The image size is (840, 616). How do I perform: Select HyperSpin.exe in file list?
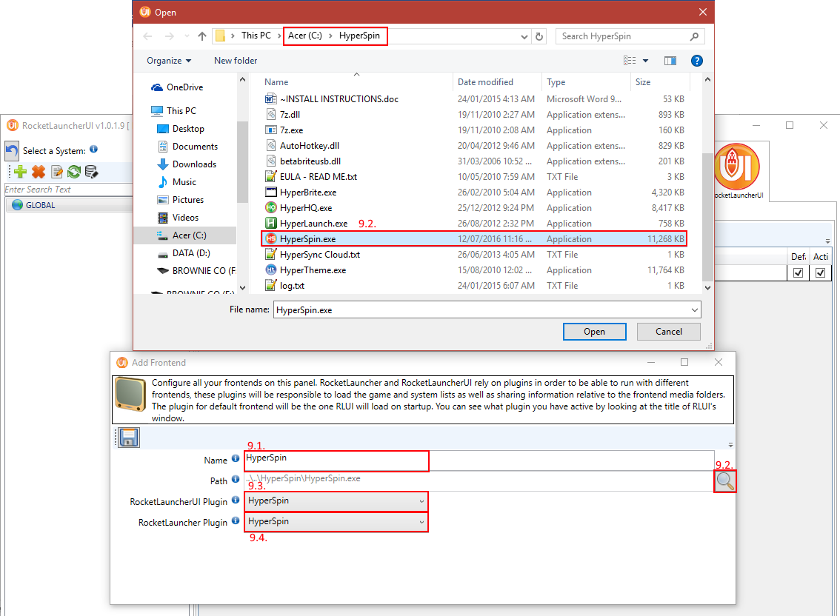(x=474, y=239)
